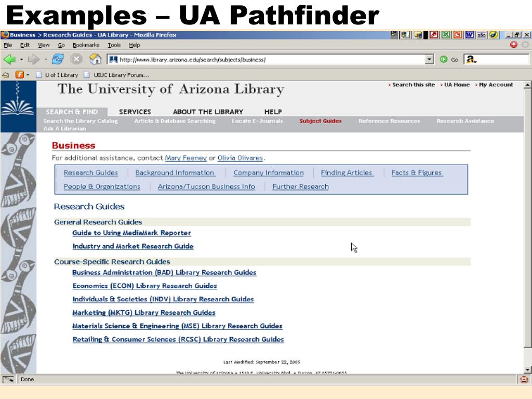Stop loading with the X icon
This screenshot has height=399, width=532.
point(76,59)
